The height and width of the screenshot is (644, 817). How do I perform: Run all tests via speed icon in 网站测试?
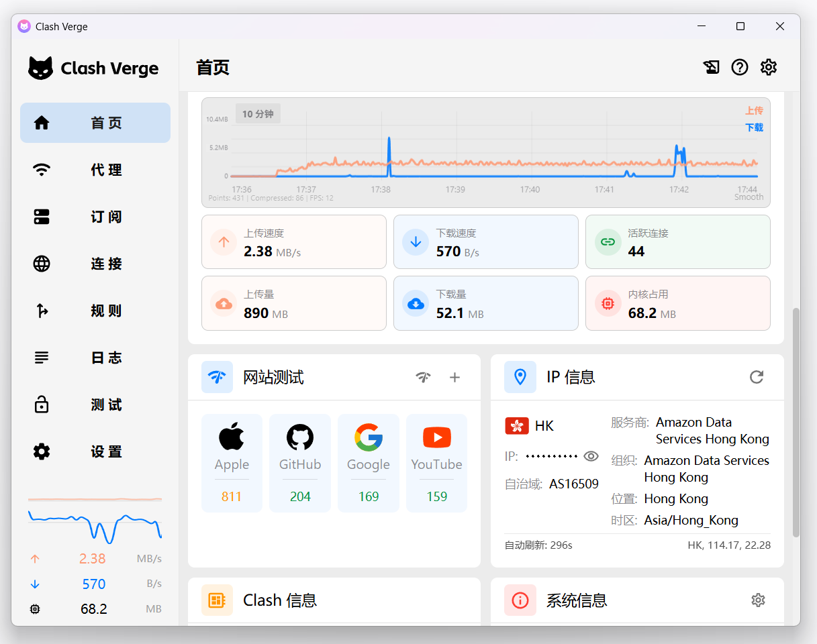[424, 377]
